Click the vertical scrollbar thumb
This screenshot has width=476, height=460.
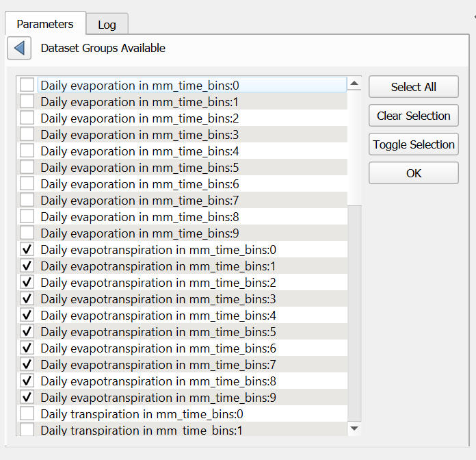pyautogui.click(x=354, y=147)
